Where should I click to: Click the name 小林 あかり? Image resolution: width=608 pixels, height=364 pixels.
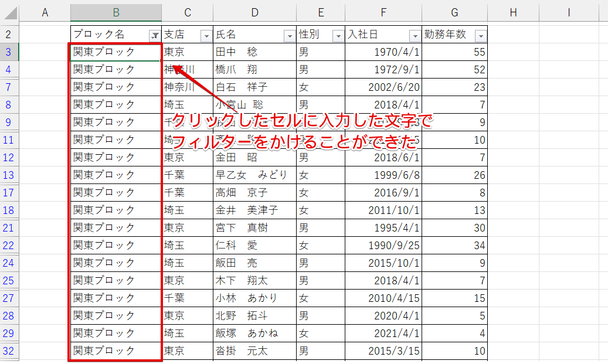tap(247, 298)
